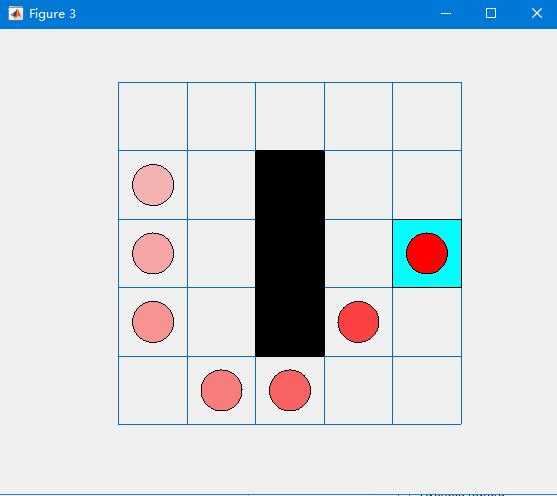Click the bottom-row circle in second column
557x496 pixels.
(222, 390)
